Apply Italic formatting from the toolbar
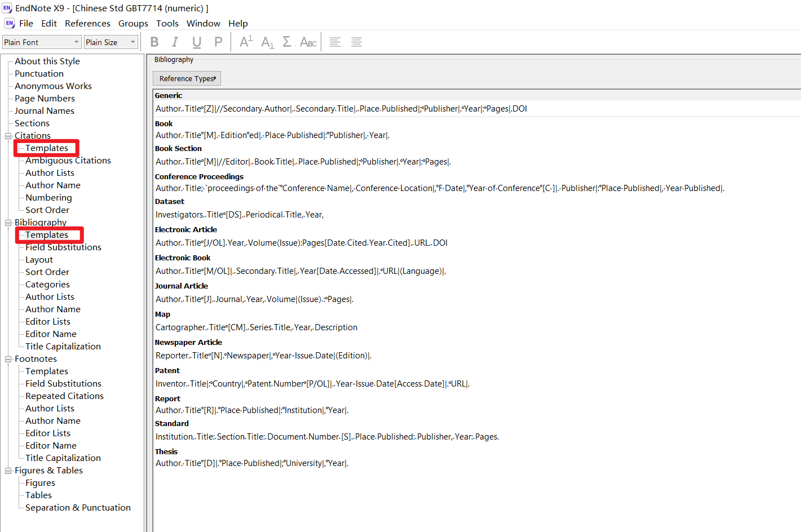The image size is (801, 532). click(x=175, y=42)
